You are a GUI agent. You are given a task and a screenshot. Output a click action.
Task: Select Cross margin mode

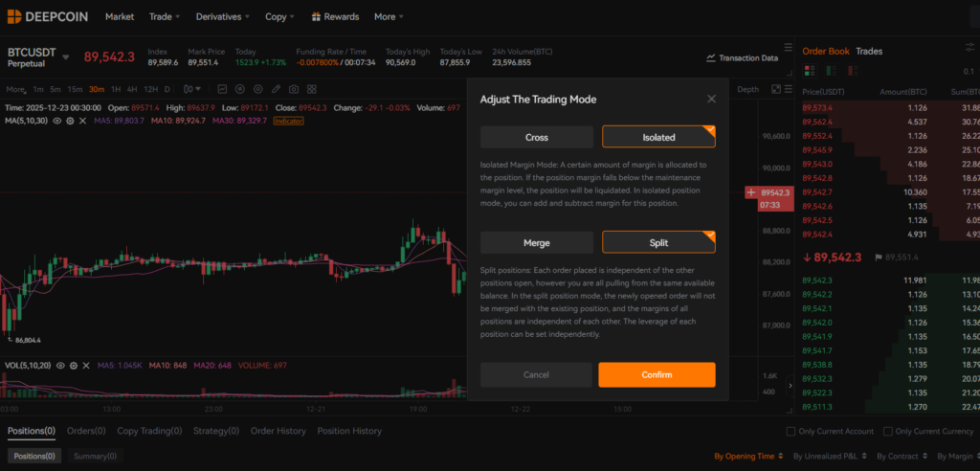(x=537, y=137)
